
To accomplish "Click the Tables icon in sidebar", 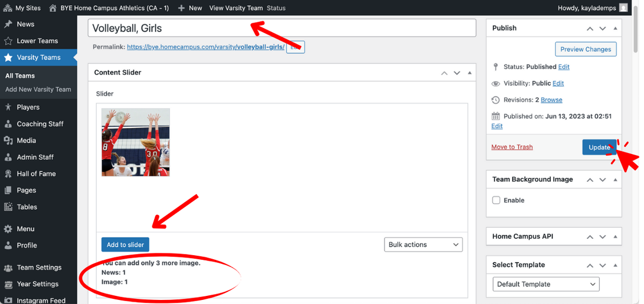I will click(8, 207).
